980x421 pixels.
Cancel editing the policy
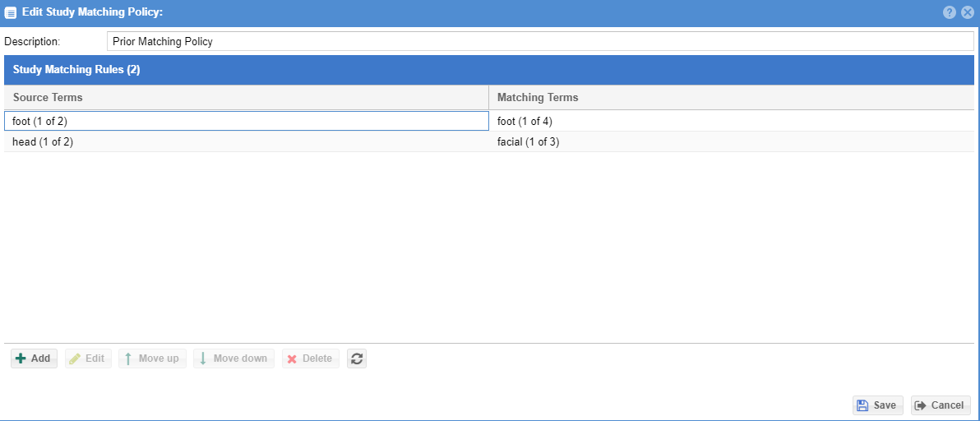[x=941, y=405]
